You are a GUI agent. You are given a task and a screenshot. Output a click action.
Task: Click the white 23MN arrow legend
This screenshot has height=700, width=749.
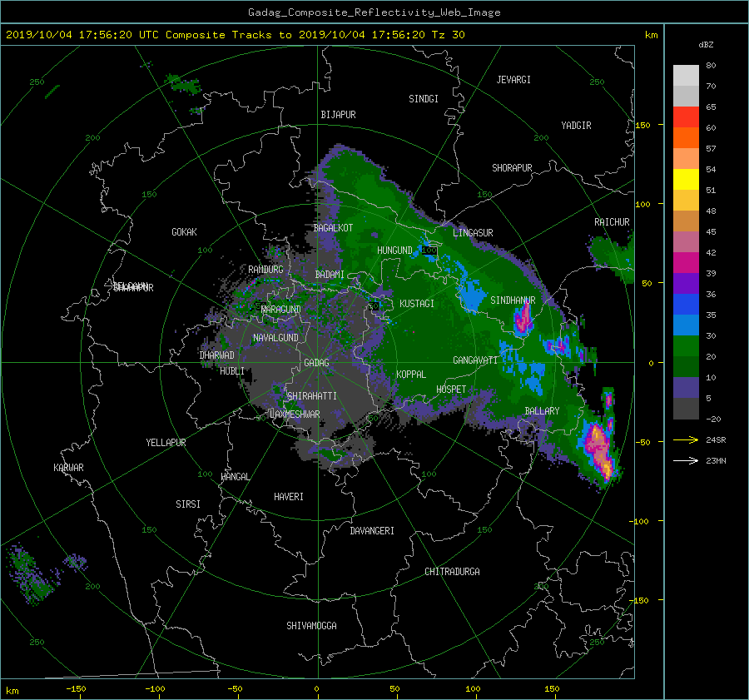click(686, 460)
